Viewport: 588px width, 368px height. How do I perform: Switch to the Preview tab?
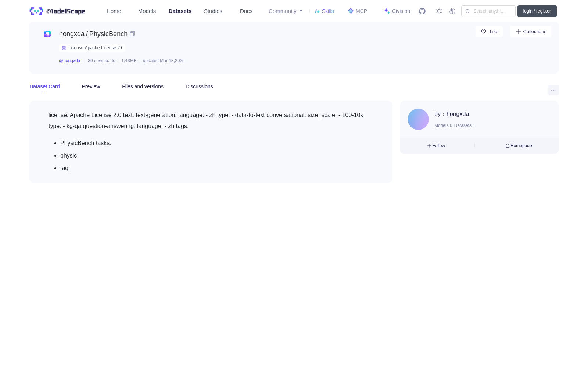(x=91, y=86)
